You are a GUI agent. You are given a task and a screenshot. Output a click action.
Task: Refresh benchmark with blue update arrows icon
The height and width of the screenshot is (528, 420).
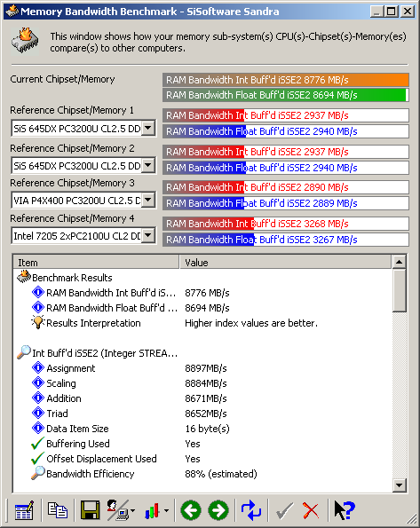tap(251, 510)
